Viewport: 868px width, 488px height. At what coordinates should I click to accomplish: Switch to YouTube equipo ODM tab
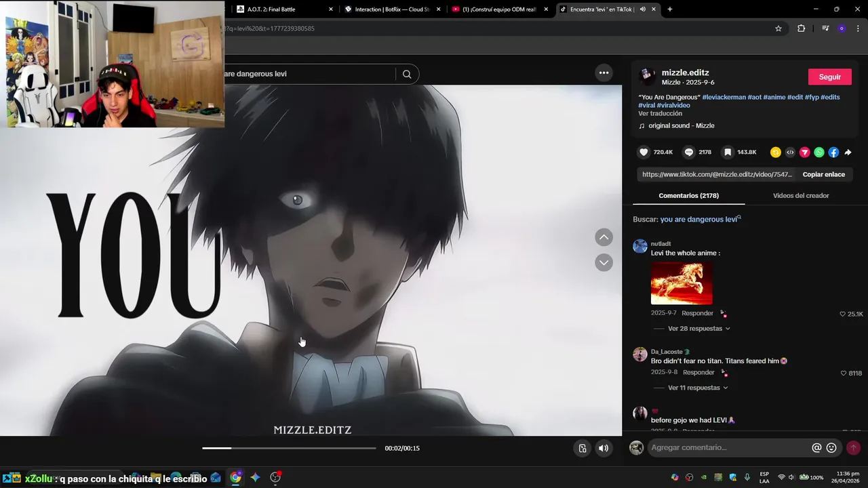500,9
